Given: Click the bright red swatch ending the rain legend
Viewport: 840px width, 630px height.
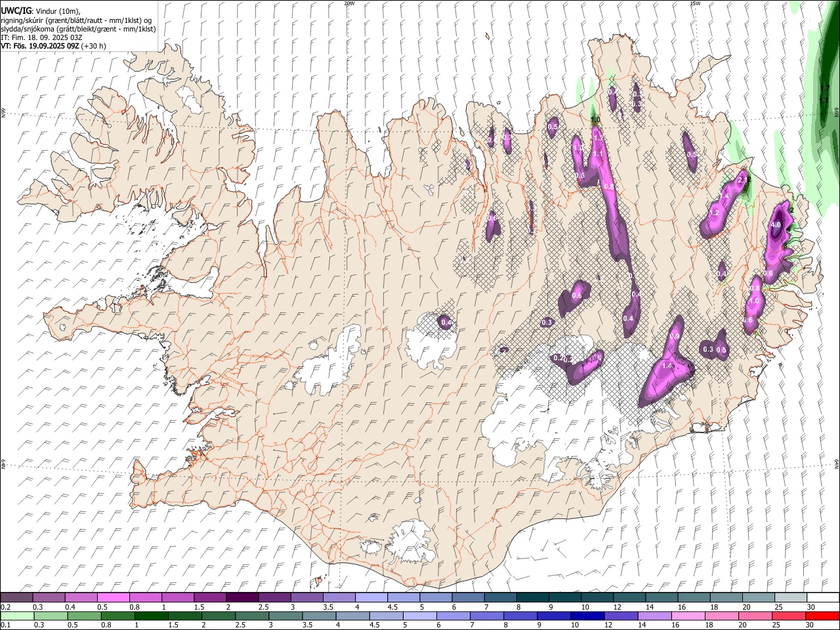Looking at the screenshot, I should tap(822, 616).
